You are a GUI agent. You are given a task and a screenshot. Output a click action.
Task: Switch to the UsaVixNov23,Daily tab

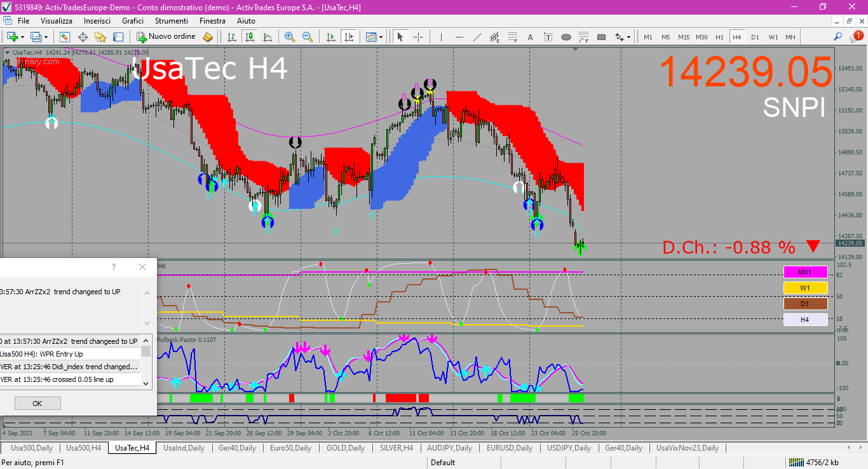coord(688,448)
